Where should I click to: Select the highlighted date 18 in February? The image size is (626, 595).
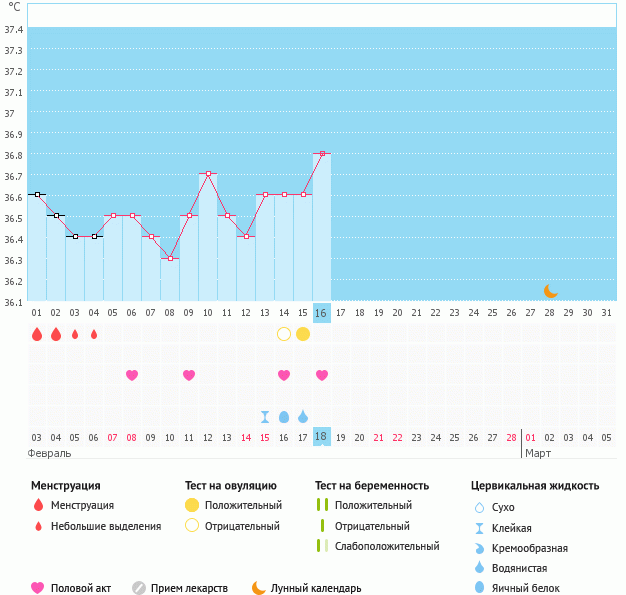point(321,437)
